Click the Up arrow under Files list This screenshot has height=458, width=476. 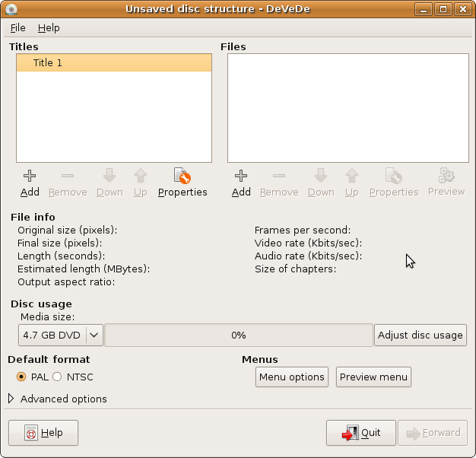pyautogui.click(x=351, y=177)
